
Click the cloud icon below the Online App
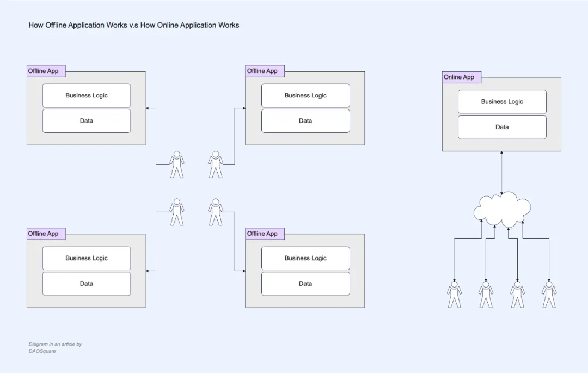502,210
